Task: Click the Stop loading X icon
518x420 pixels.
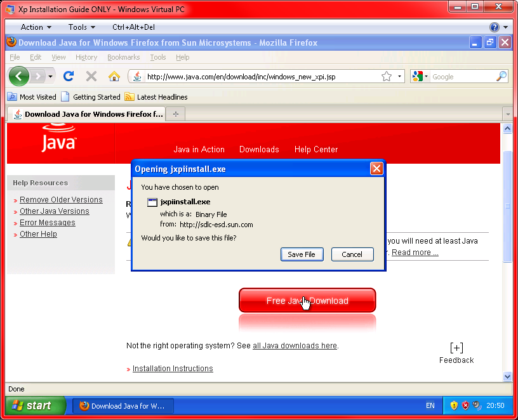Action: click(91, 77)
